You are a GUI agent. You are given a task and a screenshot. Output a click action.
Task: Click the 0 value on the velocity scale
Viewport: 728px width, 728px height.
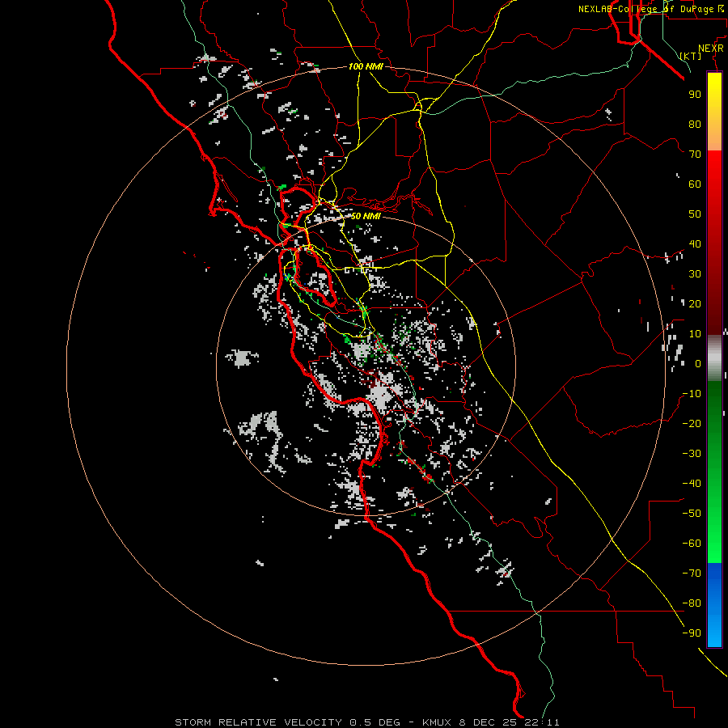click(x=698, y=363)
